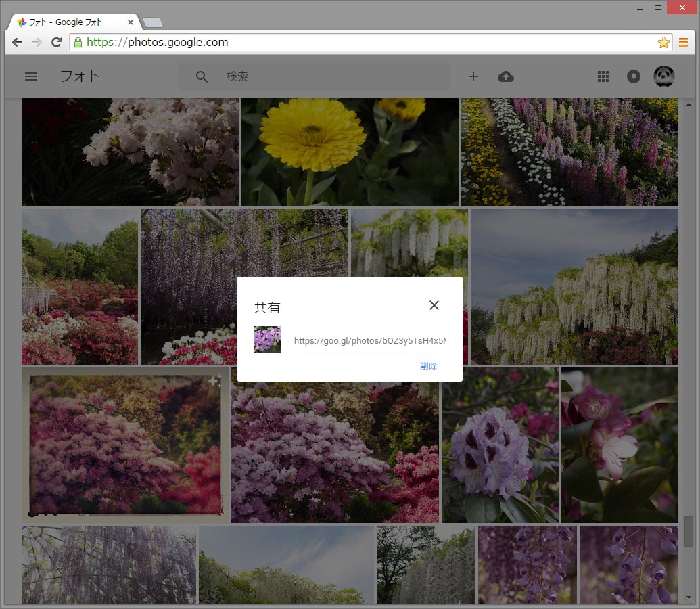The image size is (700, 609).
Task: Open the yellow marigold photo
Action: 350,152
